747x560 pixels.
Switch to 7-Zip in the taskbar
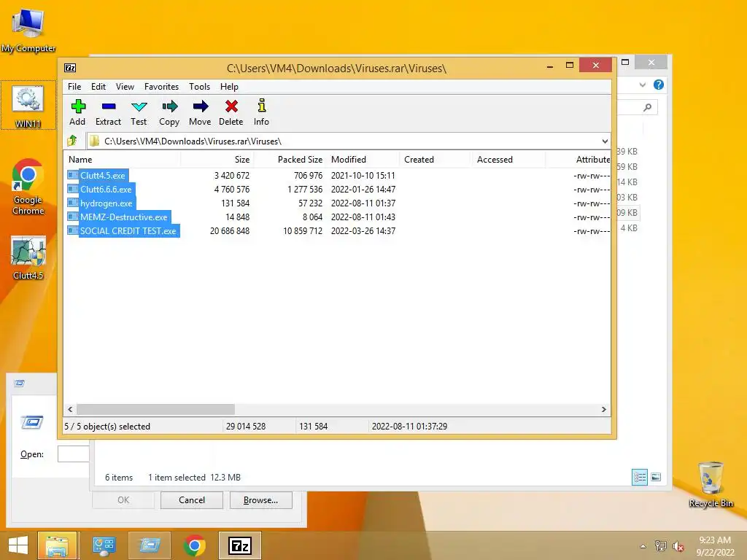(239, 545)
